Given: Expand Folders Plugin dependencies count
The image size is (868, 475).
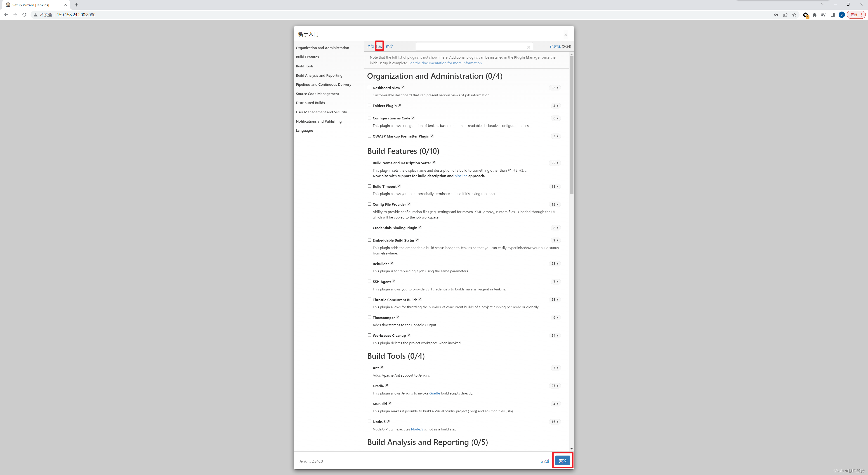Looking at the screenshot, I should (x=555, y=106).
